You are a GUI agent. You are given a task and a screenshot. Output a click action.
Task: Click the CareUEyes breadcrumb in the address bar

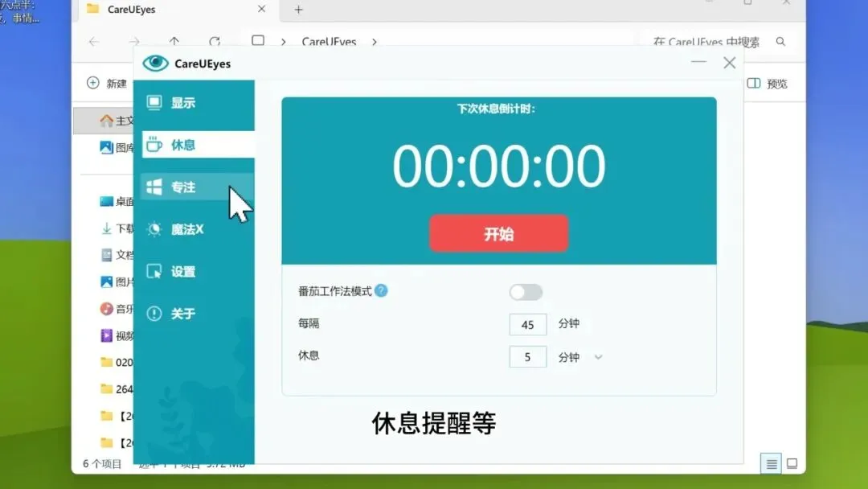coord(329,42)
